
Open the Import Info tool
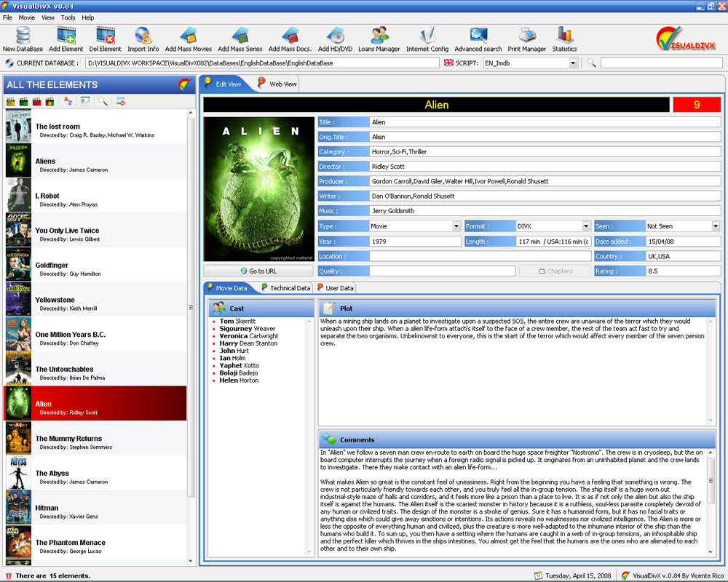(x=143, y=39)
